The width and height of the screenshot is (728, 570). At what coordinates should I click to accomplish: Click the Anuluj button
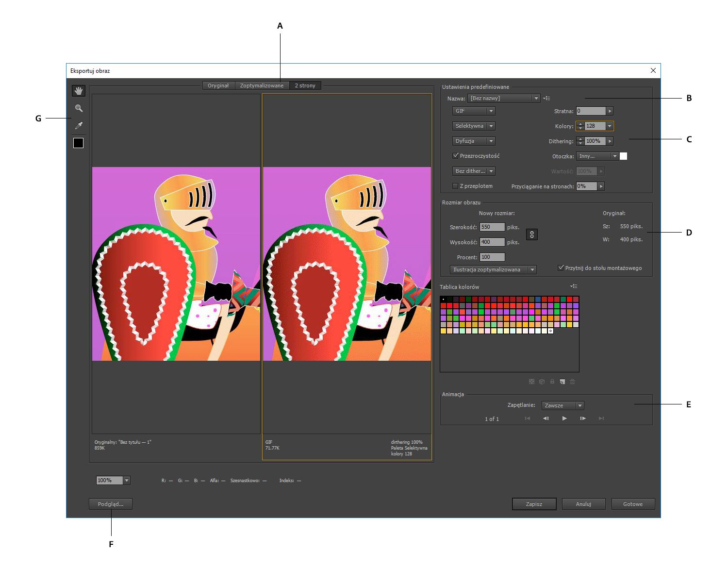[583, 504]
